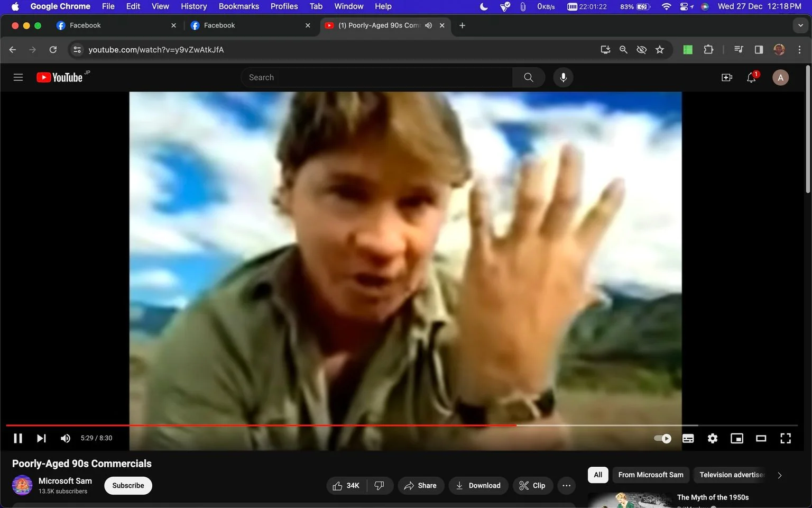Switch to the first Facebook tab
Screen dimensions: 812x508
(x=116, y=25)
